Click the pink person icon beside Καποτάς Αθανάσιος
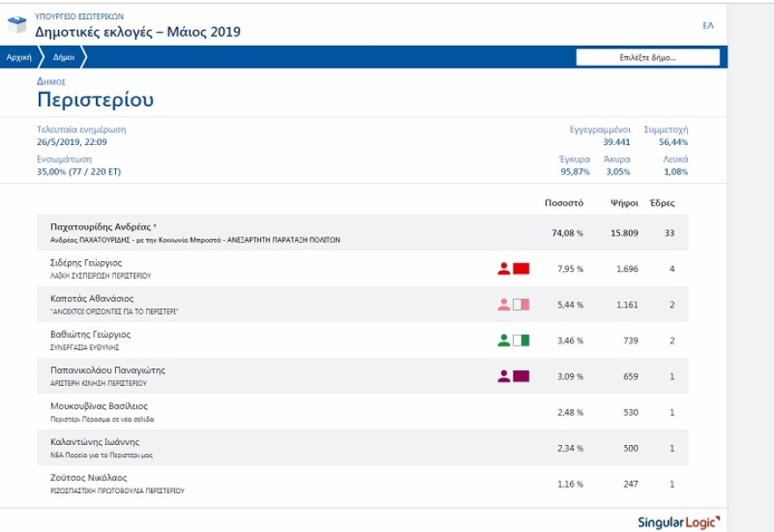774x532 pixels. 504,304
